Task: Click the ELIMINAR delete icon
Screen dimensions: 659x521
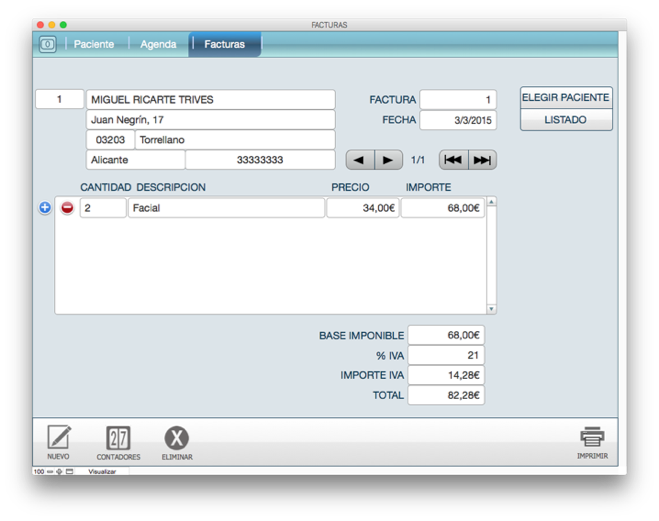Action: (176, 438)
